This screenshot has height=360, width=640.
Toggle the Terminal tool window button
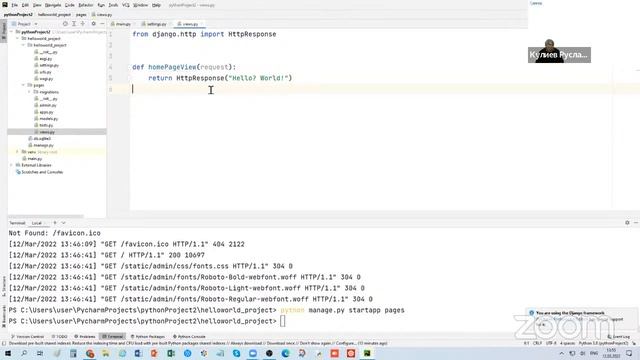(x=113, y=336)
